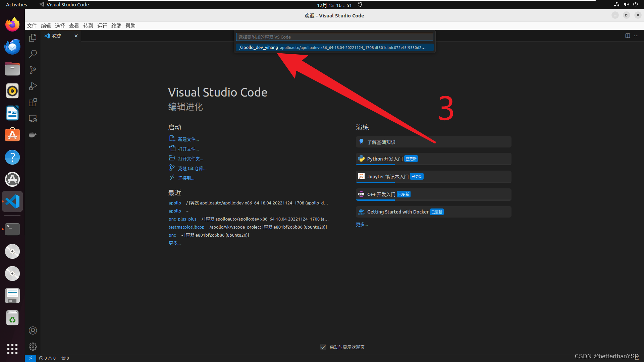644x362 pixels.
Task: Open network status icon in system tray
Action: coord(616,4)
